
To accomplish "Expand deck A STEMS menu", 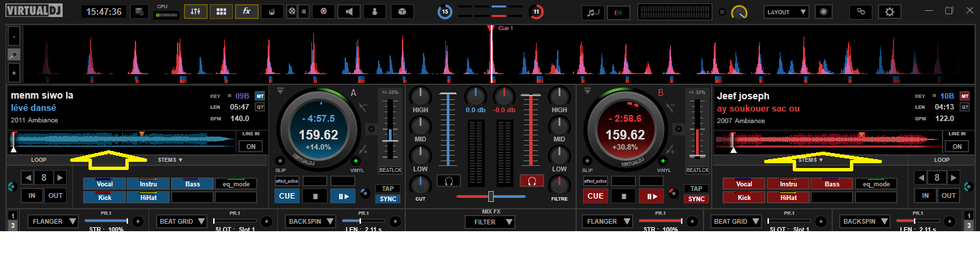I will (x=170, y=160).
